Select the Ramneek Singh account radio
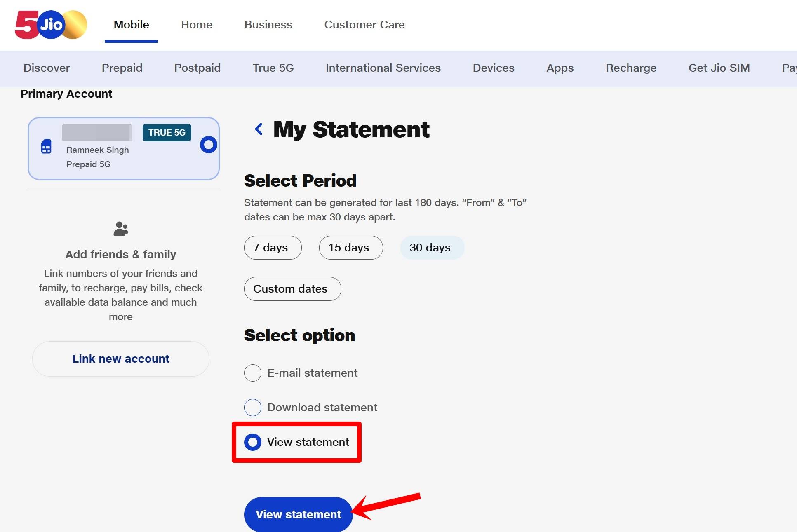The width and height of the screenshot is (797, 532). [x=208, y=145]
